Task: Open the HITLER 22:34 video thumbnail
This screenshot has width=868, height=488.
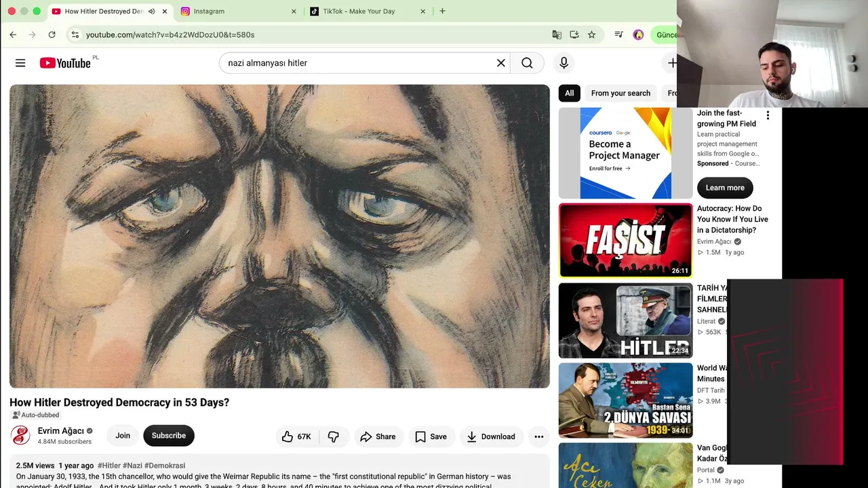Action: (626, 321)
